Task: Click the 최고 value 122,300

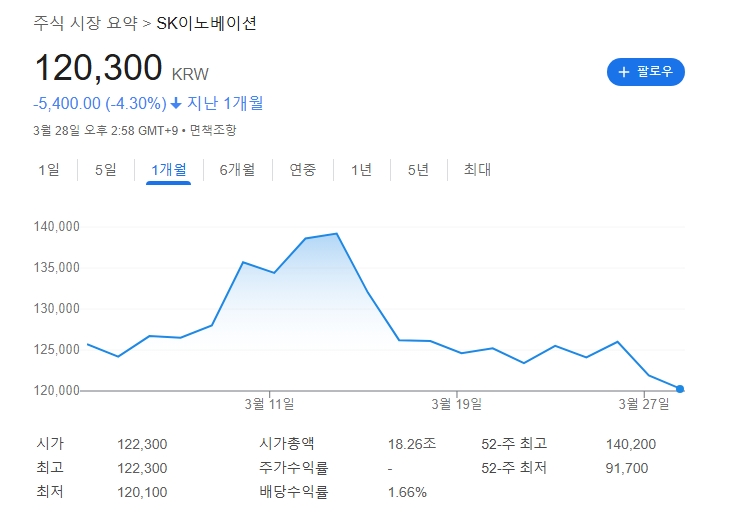Action: [x=142, y=468]
